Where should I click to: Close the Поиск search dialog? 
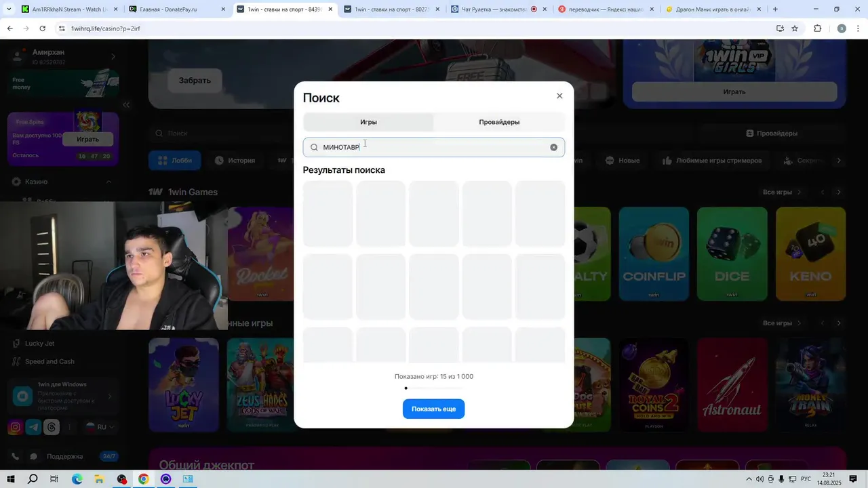click(559, 96)
